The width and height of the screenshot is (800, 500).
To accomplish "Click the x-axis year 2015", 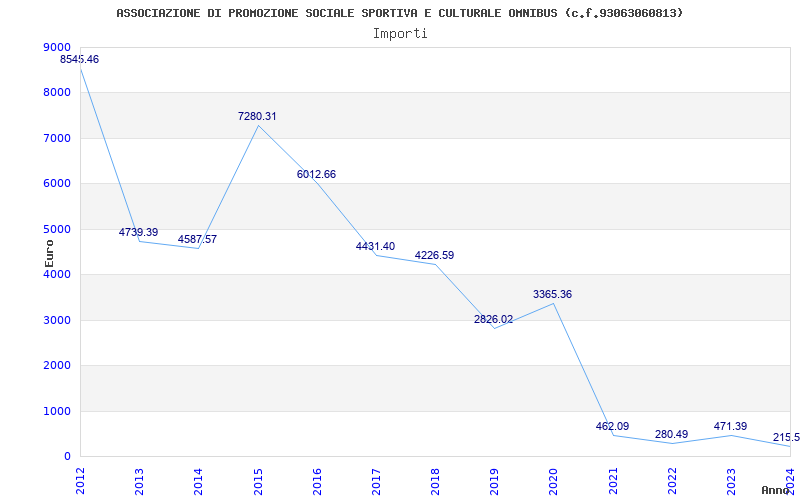I will (258, 481).
